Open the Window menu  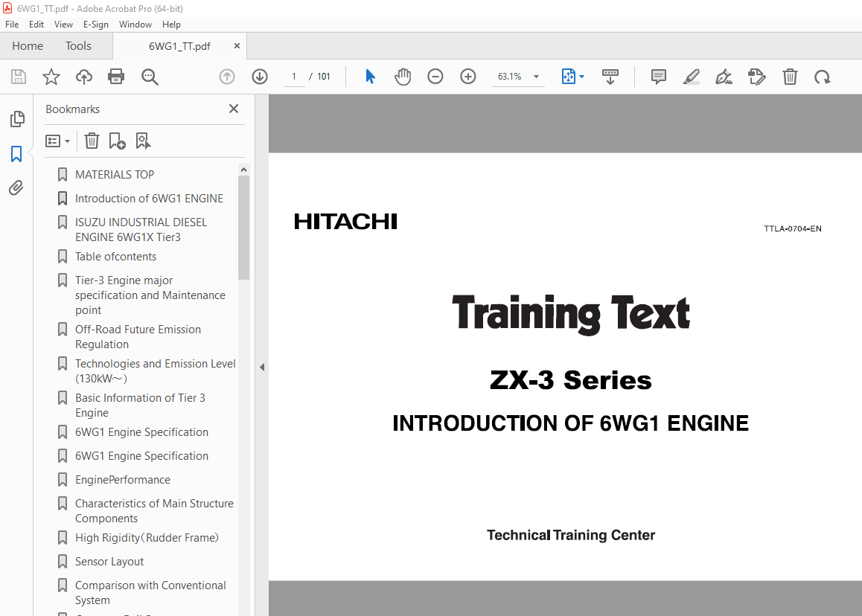pos(135,24)
